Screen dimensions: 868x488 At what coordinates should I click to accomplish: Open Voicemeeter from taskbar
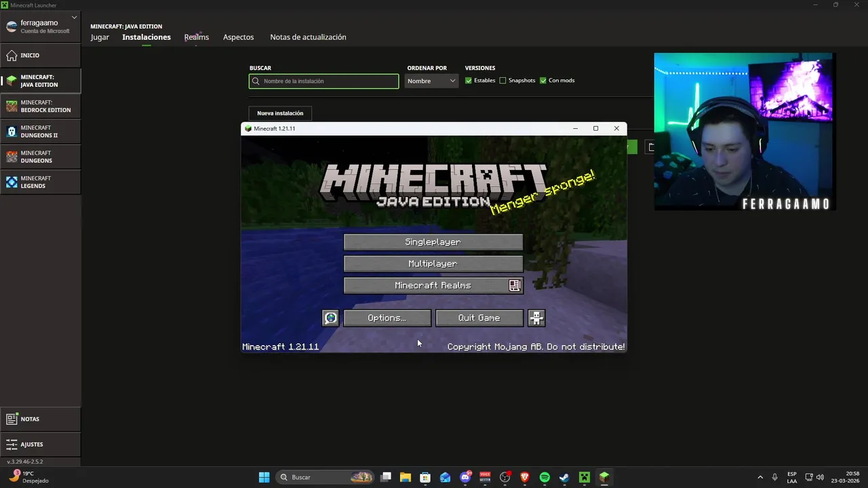pyautogui.click(x=485, y=477)
